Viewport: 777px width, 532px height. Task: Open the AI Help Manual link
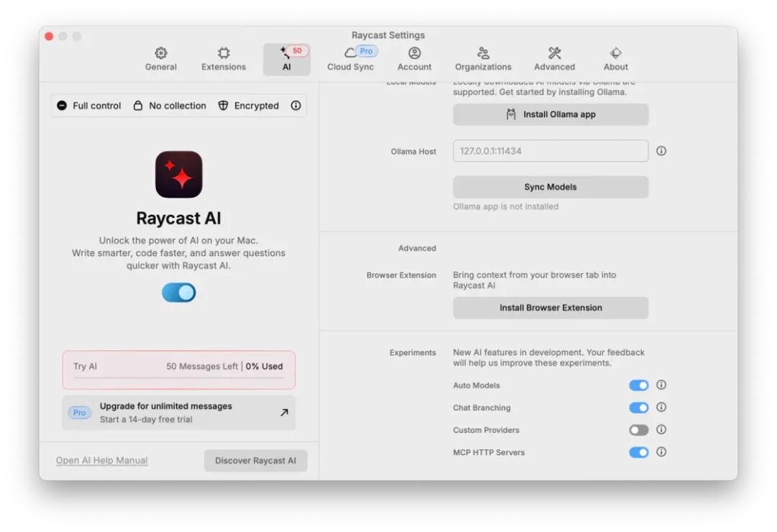point(101,461)
